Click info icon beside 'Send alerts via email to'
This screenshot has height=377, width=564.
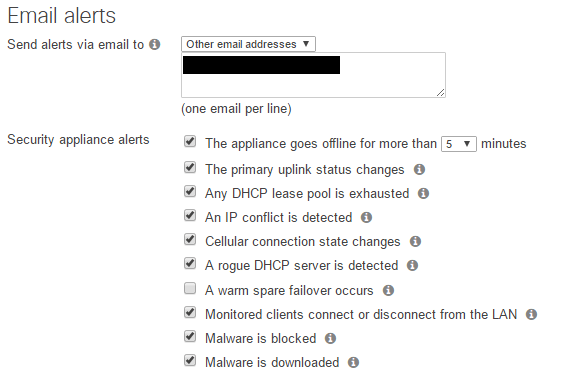[155, 45]
